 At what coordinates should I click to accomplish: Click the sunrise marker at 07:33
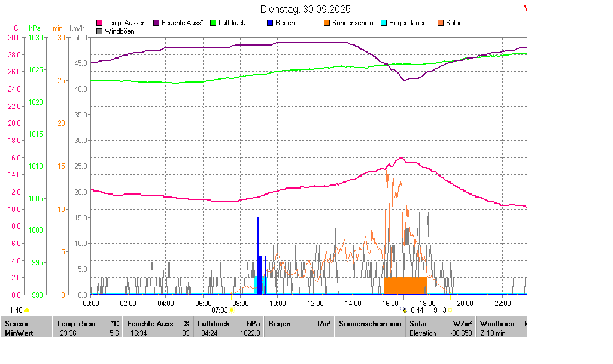click(232, 310)
